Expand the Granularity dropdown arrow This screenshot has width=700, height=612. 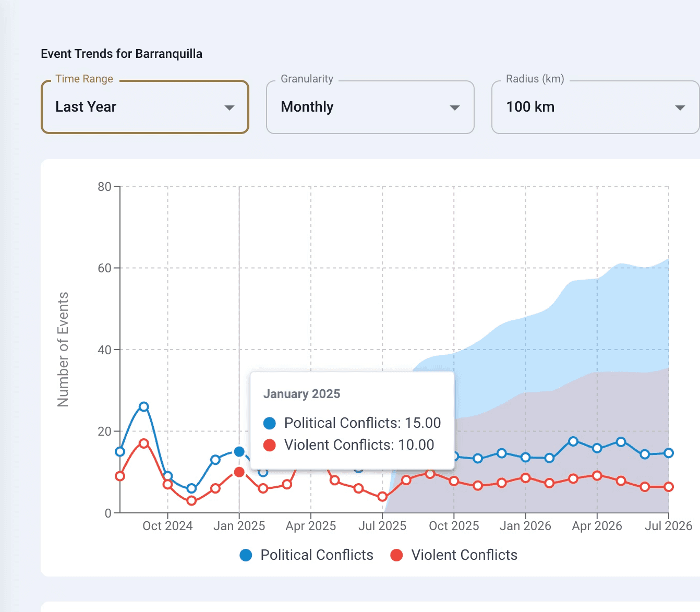pos(454,107)
